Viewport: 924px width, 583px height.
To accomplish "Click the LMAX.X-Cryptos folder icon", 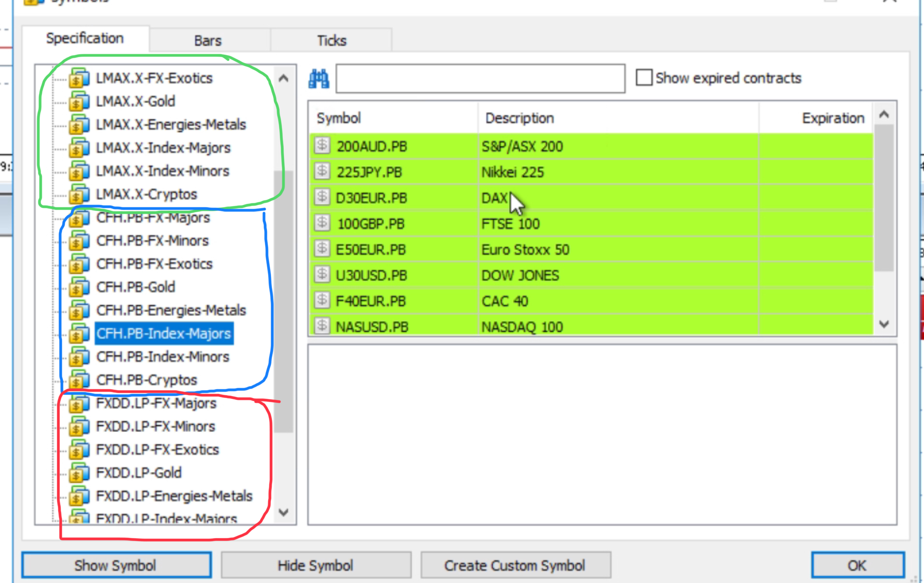I will click(x=79, y=194).
